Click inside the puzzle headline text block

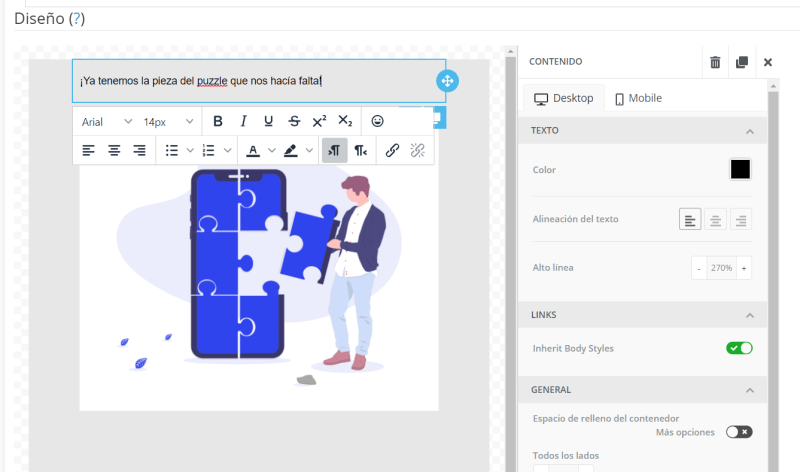pos(259,81)
